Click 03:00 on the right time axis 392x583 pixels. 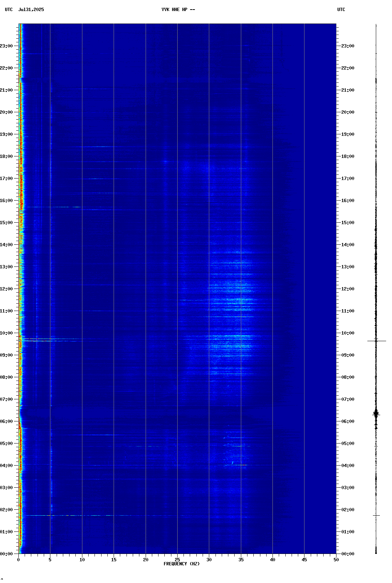click(x=348, y=488)
